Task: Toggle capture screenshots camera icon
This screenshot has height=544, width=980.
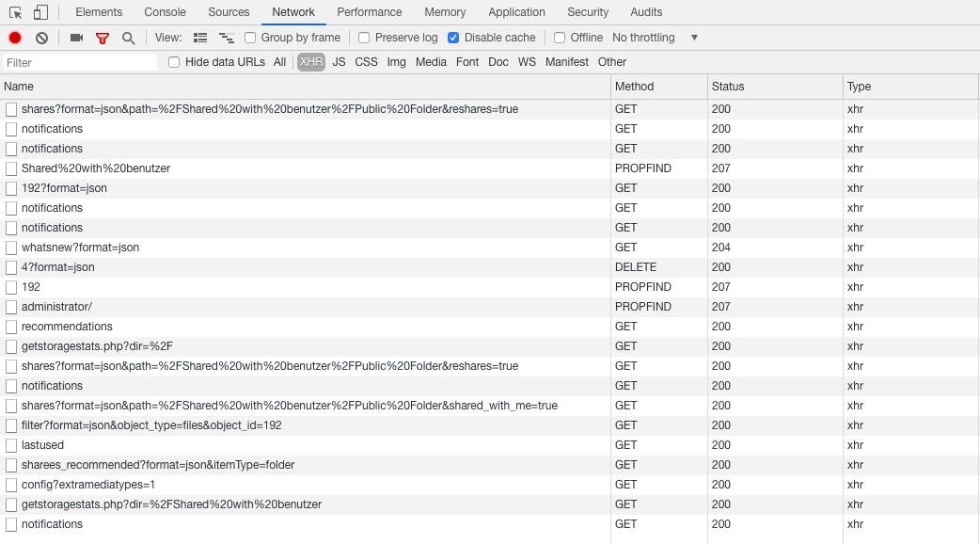Action: pyautogui.click(x=77, y=39)
